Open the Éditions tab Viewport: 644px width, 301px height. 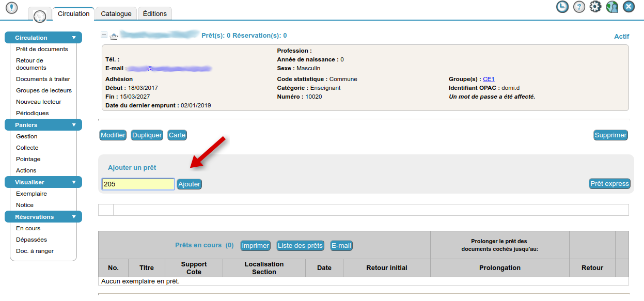[154, 13]
